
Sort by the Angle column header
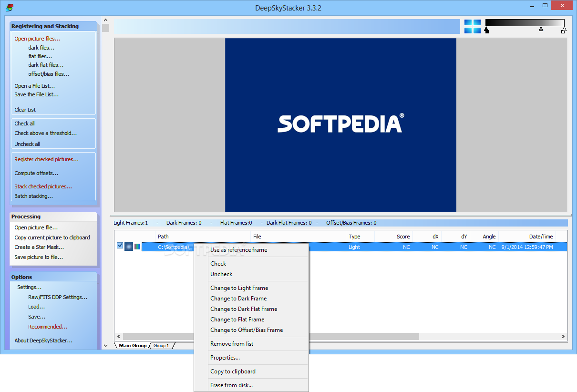click(x=484, y=237)
